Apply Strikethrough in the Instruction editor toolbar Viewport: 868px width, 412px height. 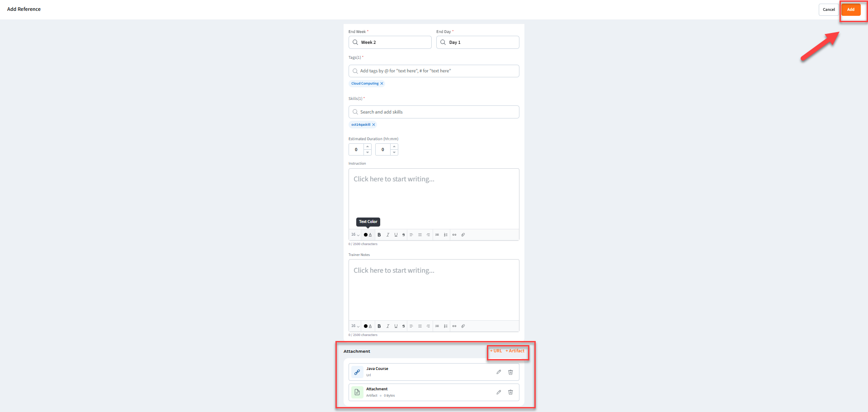[x=404, y=235]
